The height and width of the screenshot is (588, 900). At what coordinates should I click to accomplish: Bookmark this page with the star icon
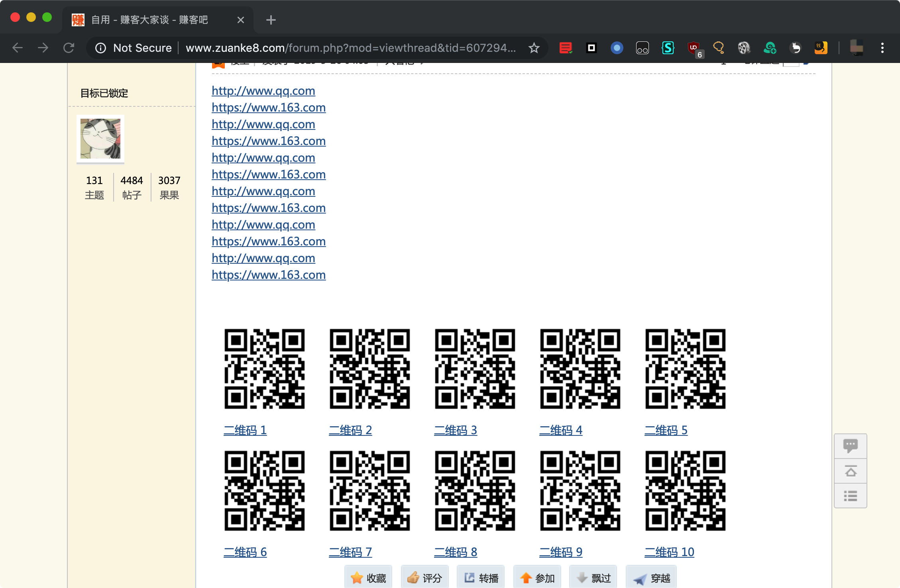click(x=534, y=48)
